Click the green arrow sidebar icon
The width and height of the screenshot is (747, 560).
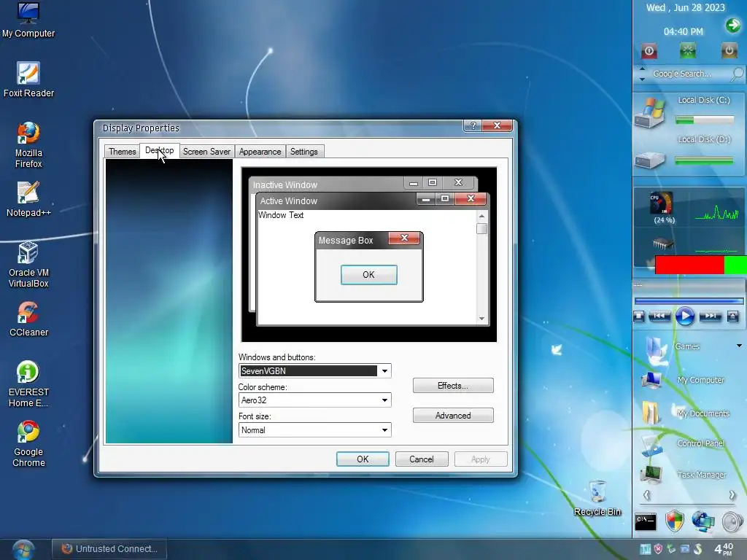tap(733, 25)
